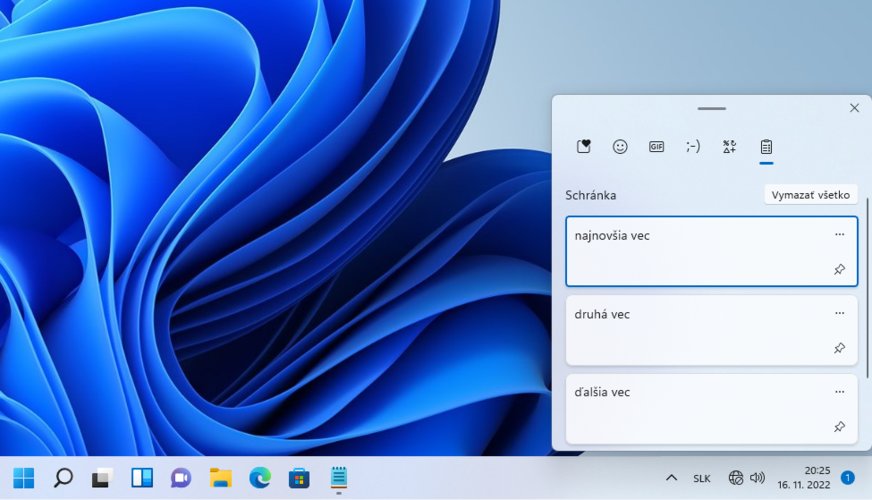
Task: Open more options for 'najnovšia vec'
Action: 839,235
